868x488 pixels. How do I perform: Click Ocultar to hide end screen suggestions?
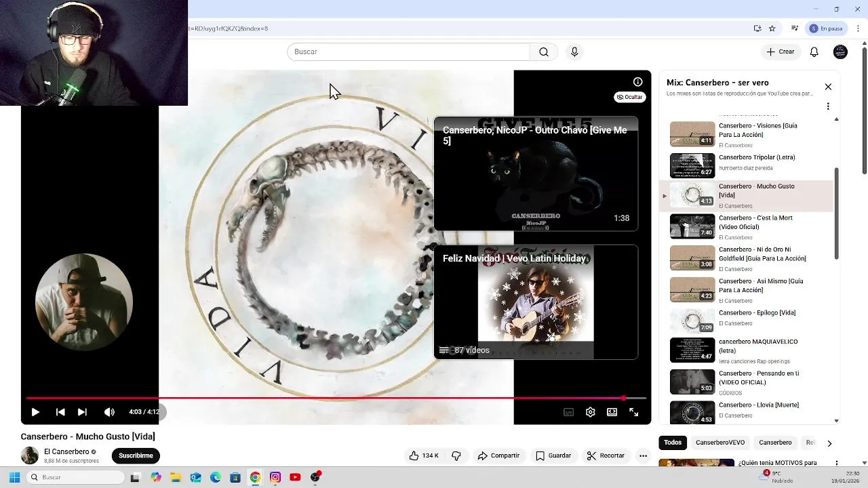(x=629, y=97)
